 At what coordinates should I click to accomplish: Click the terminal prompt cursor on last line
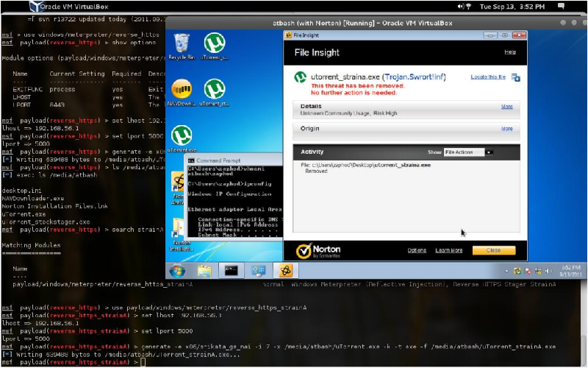[143, 362]
